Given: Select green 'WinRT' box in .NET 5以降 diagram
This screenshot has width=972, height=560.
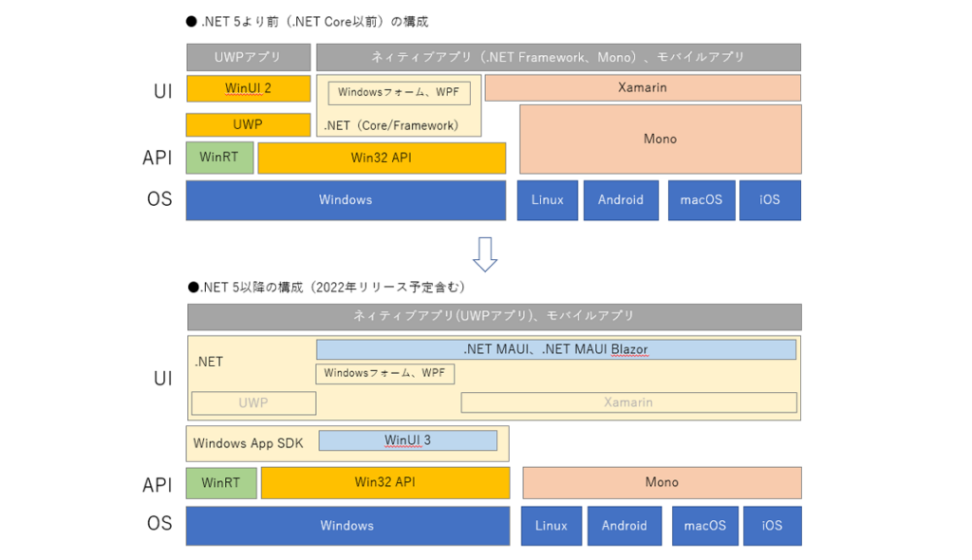Looking at the screenshot, I should pyautogui.click(x=221, y=483).
